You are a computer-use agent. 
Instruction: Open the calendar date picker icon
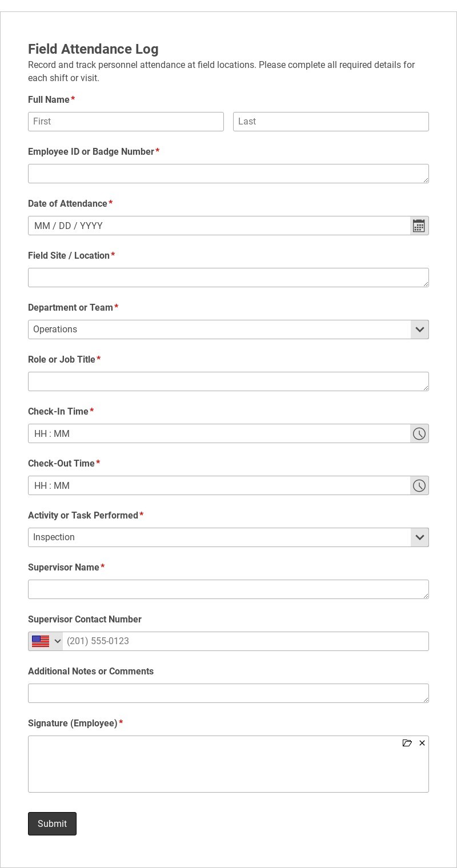(419, 226)
